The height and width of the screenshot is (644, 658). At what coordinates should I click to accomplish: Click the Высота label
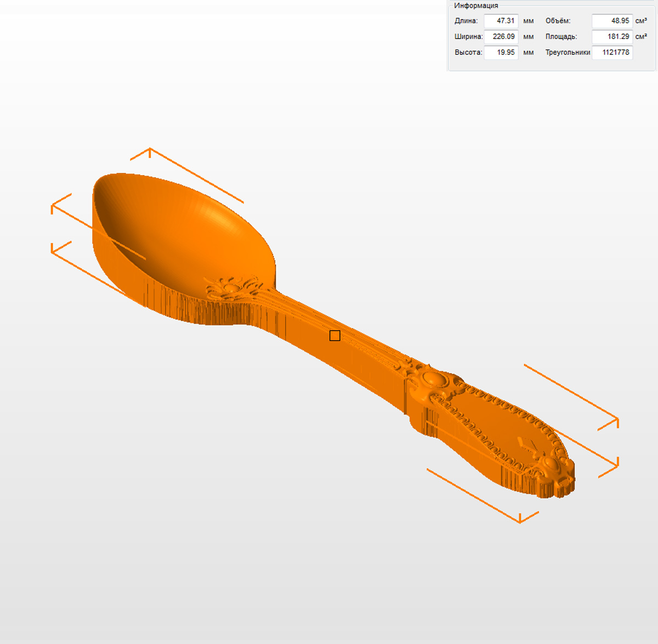point(468,53)
